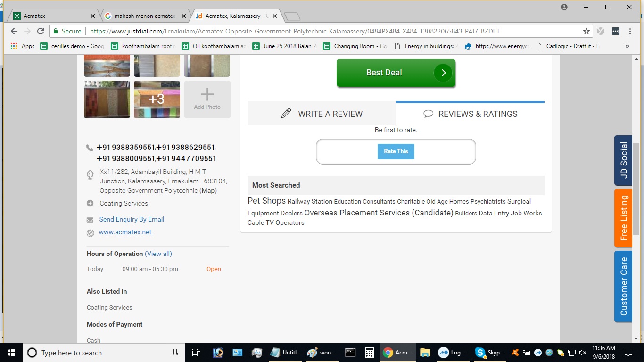Open the Free Listing side tab

click(x=623, y=218)
